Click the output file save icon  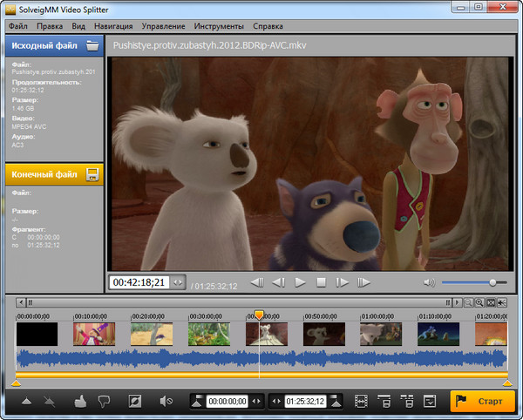click(x=92, y=174)
